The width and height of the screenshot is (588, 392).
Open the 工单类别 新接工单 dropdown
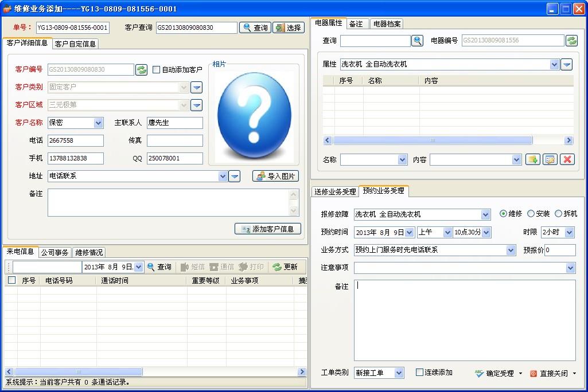399,373
